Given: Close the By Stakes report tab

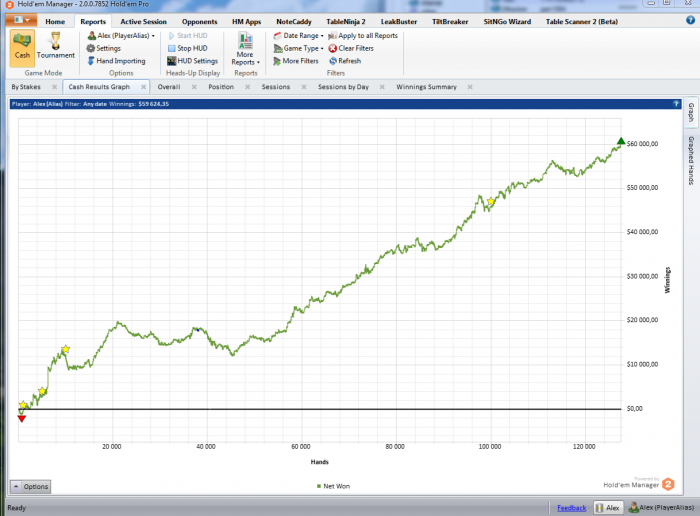Looking at the screenshot, I should point(54,87).
